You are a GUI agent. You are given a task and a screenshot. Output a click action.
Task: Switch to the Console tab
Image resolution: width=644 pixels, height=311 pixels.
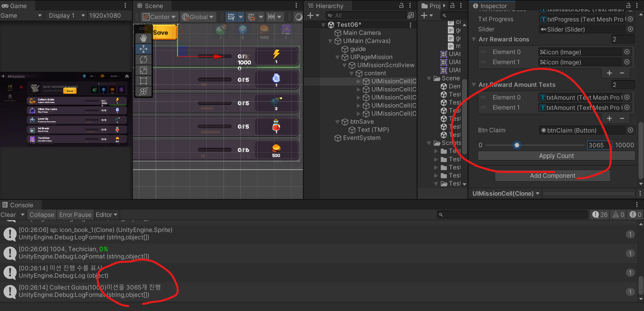click(21, 205)
